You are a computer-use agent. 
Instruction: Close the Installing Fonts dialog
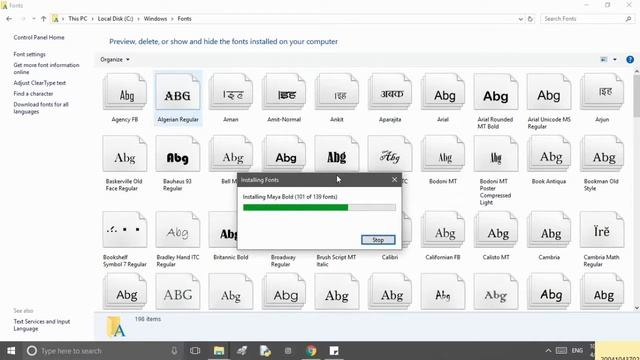[x=394, y=180]
